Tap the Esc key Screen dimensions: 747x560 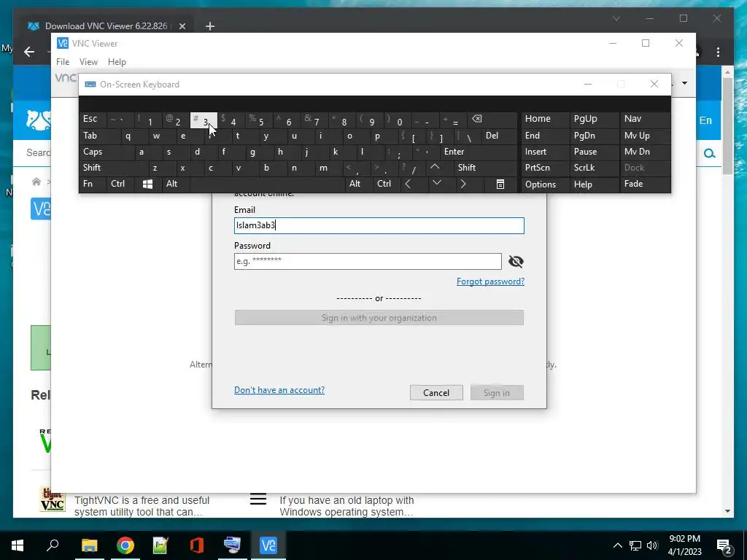click(x=93, y=120)
